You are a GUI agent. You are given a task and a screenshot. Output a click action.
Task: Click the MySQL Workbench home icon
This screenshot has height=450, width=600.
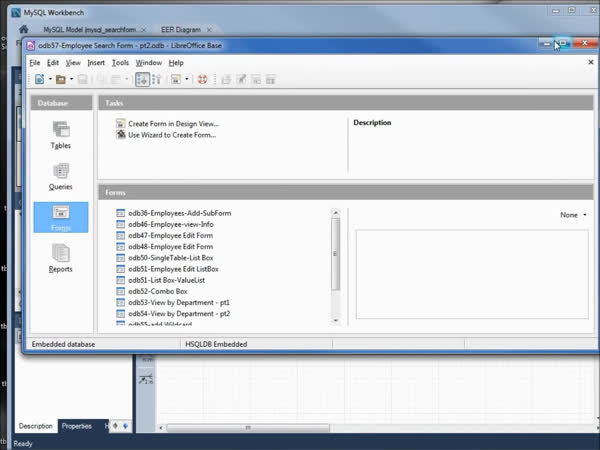23,30
